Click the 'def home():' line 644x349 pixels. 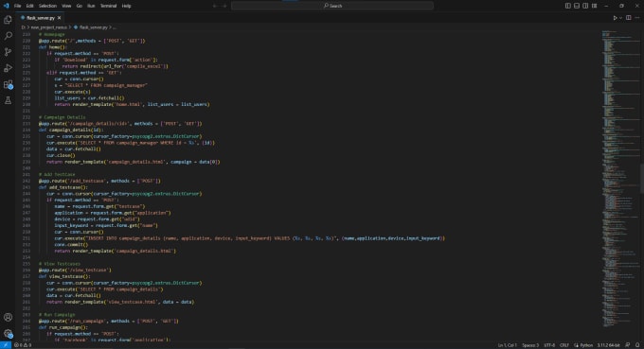(52, 47)
